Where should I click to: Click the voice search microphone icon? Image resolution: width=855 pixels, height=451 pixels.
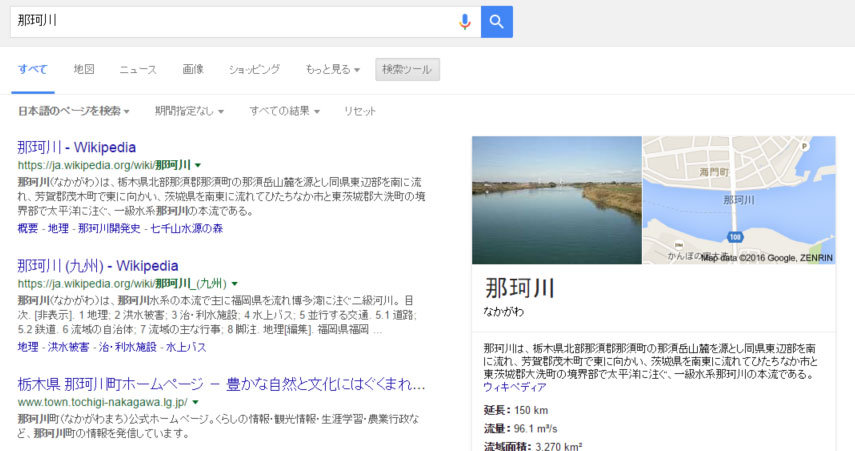(x=465, y=22)
